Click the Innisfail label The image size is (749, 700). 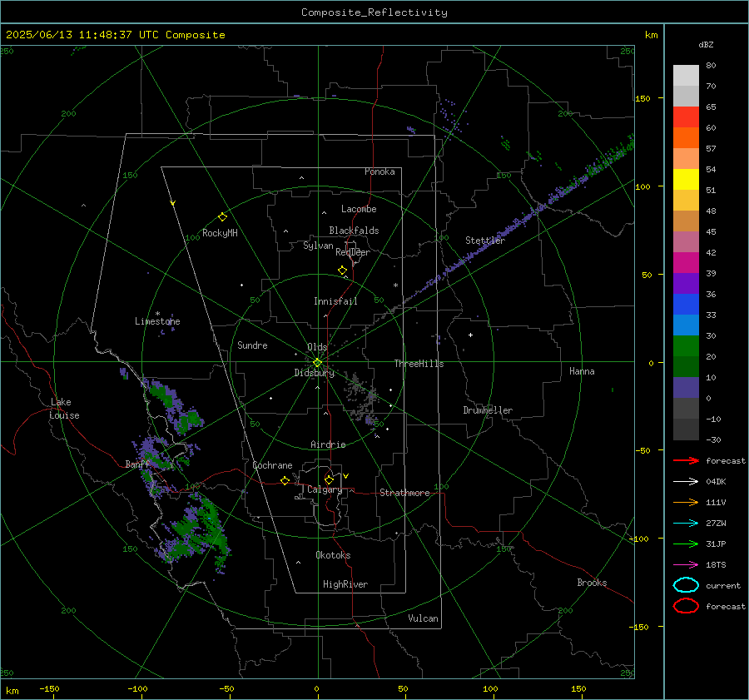point(335,301)
